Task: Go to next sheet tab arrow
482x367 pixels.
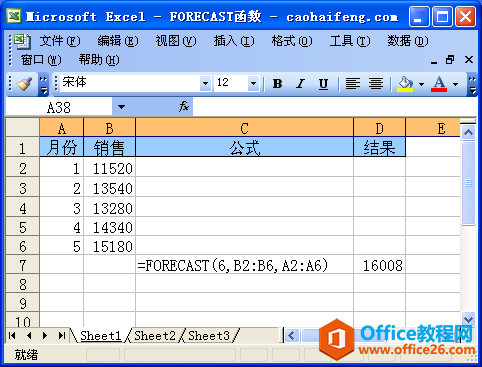Action: 45,335
